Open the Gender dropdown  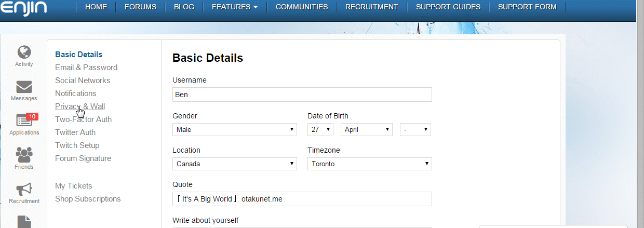pos(235,129)
